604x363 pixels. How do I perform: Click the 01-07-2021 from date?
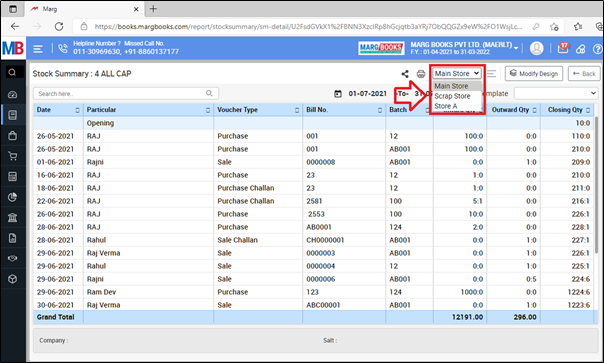[367, 94]
